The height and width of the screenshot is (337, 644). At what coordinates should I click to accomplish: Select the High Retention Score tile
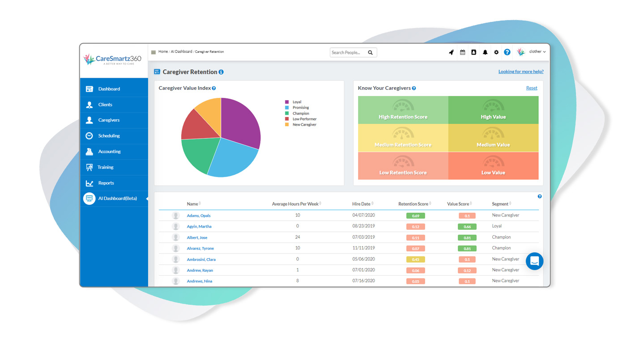(x=403, y=110)
